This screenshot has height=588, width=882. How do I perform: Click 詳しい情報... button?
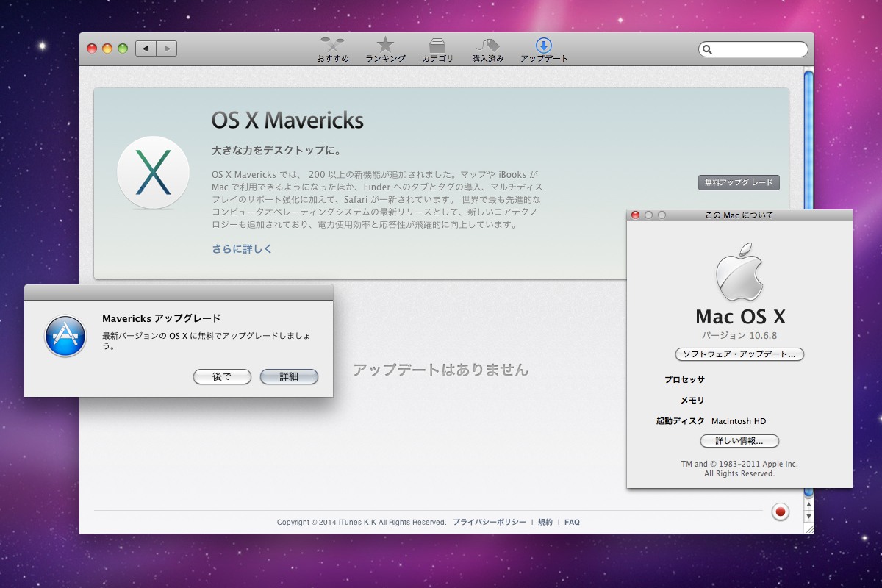739,441
